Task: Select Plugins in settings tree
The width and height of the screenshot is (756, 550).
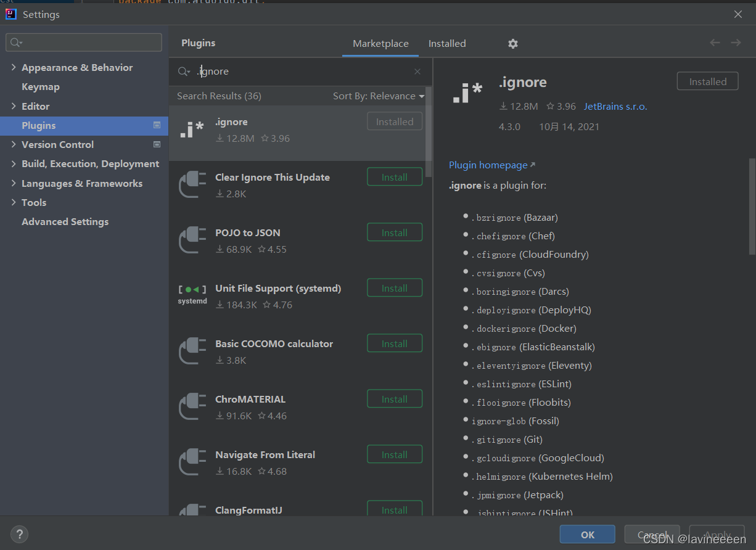Action: point(84,126)
